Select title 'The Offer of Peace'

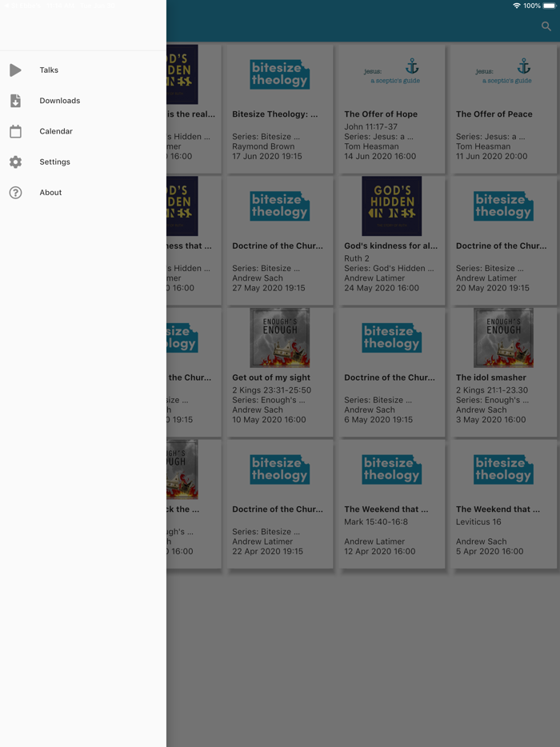[x=494, y=114]
